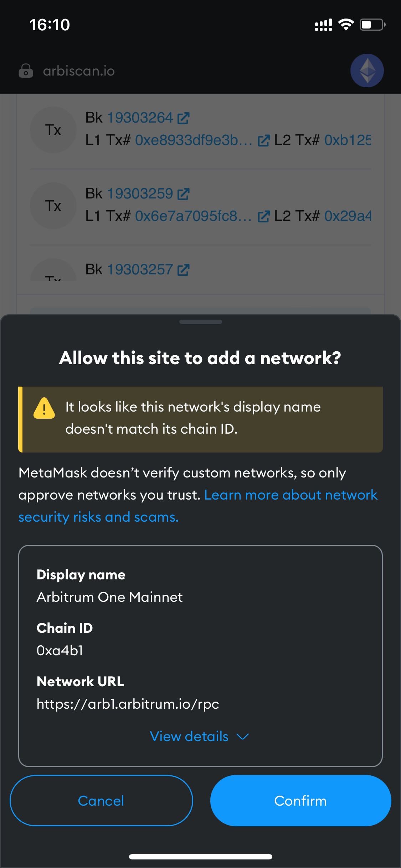Tap the chevron next to View details
This screenshot has width=401, height=868.
tap(243, 737)
